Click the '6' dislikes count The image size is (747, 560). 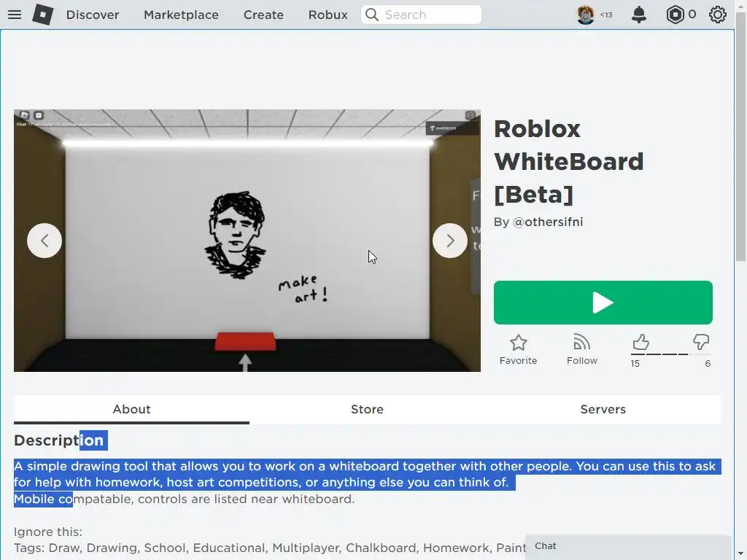click(x=708, y=364)
